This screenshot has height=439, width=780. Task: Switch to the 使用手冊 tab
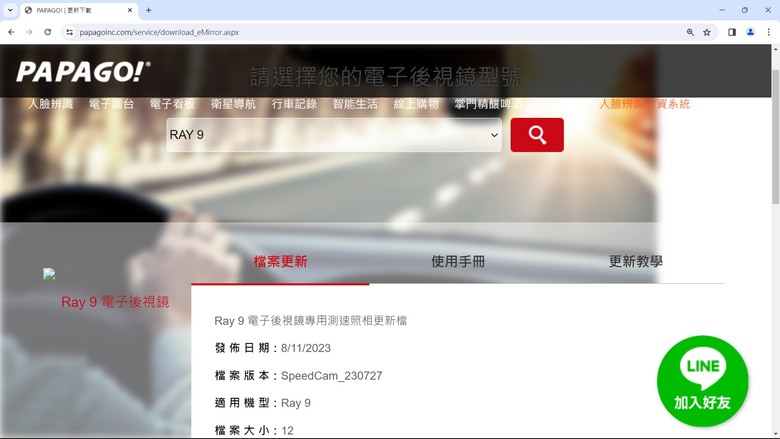(458, 262)
